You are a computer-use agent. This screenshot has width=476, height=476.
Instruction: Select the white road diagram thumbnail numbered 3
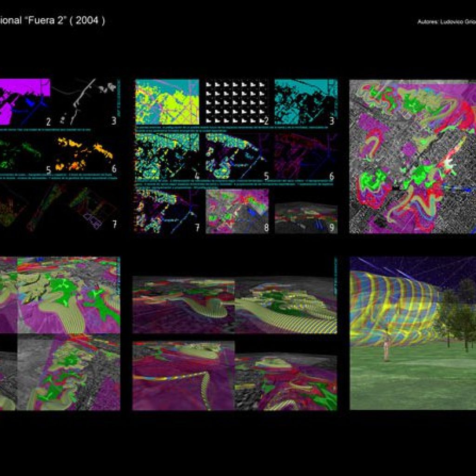84,102
